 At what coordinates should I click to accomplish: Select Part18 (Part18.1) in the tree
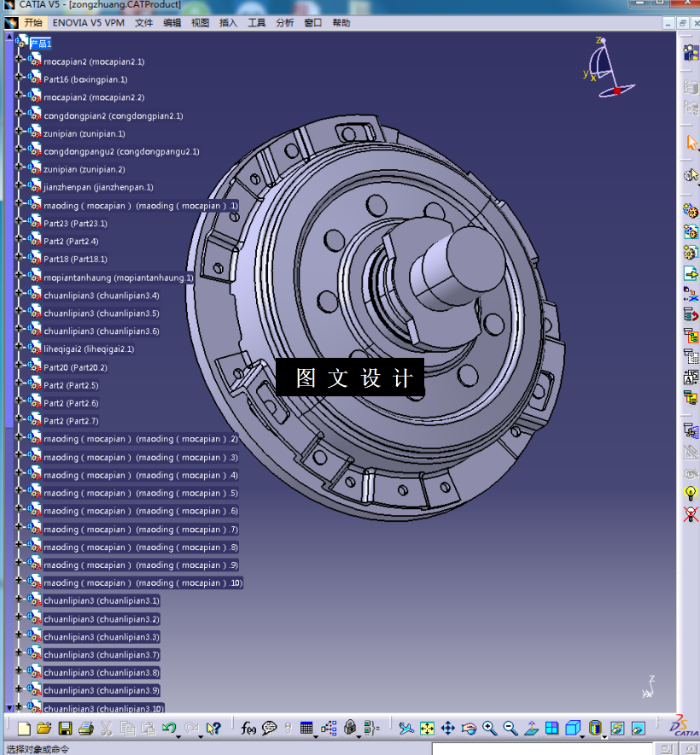[76, 259]
